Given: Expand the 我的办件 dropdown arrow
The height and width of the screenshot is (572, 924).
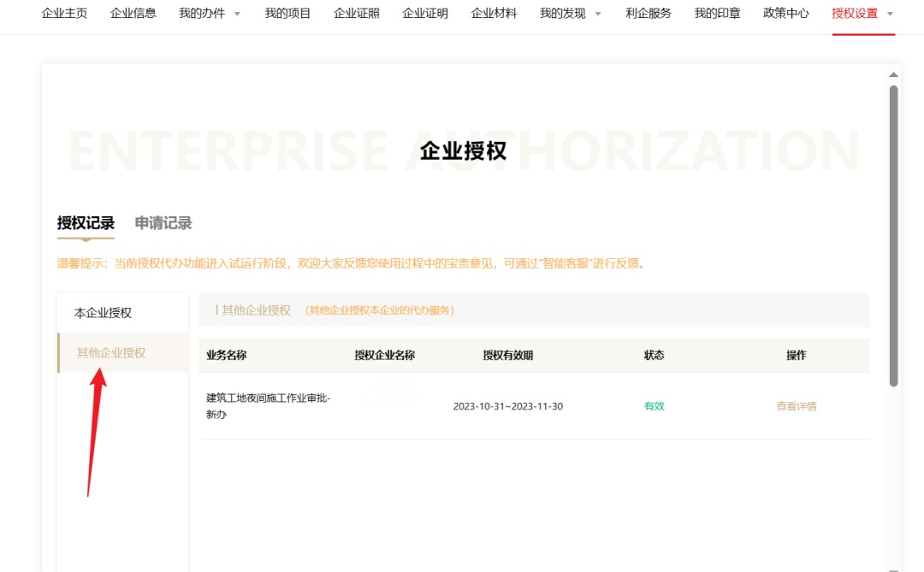Looking at the screenshot, I should coord(237,15).
